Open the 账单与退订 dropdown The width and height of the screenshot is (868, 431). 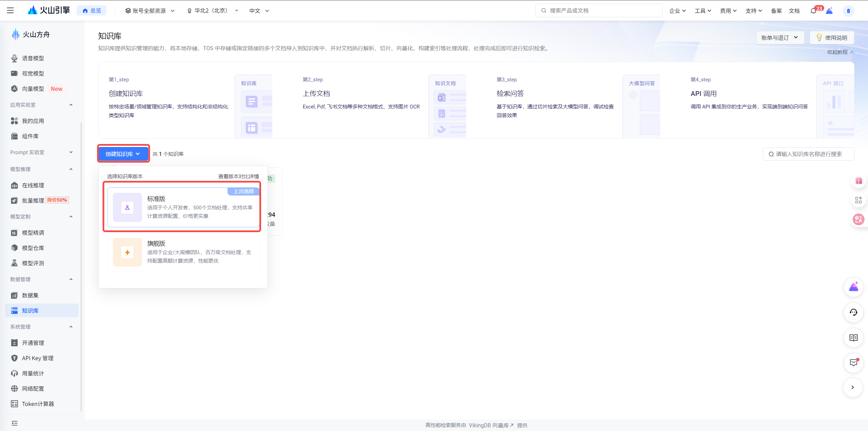[780, 38]
